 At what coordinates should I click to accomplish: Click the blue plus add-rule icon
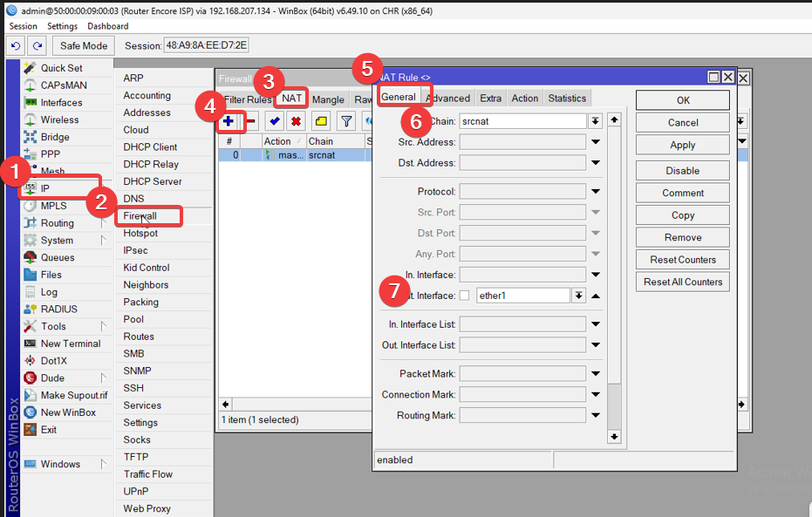click(x=229, y=121)
